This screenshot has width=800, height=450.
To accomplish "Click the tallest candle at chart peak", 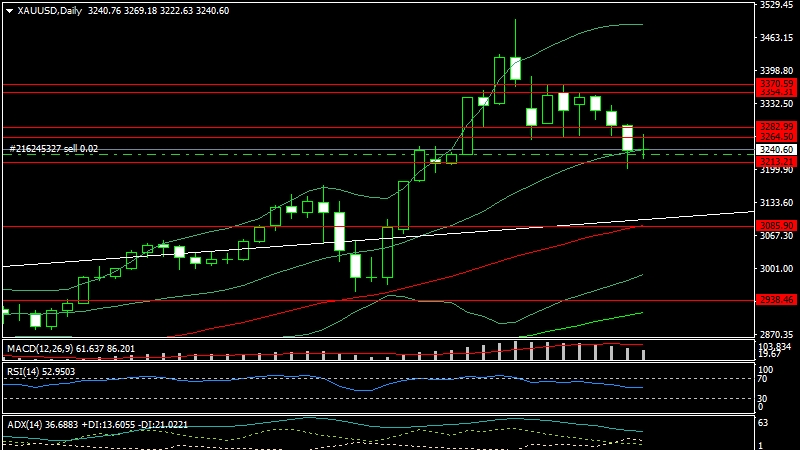I will pyautogui.click(x=515, y=67).
